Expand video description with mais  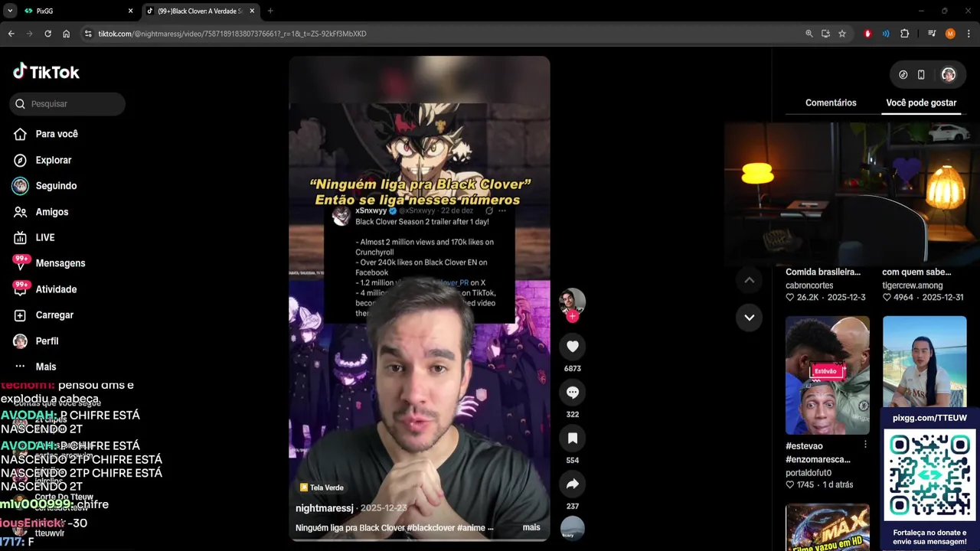point(531,527)
